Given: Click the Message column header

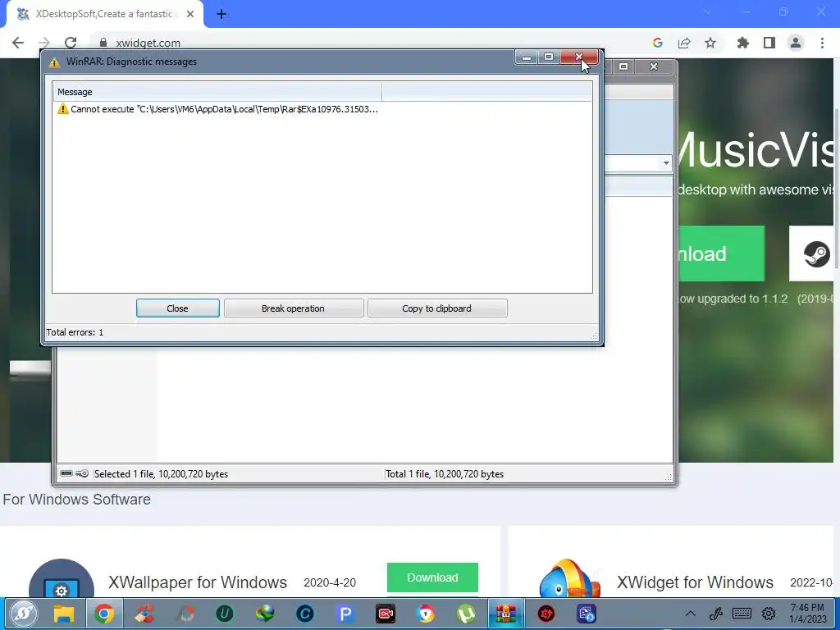Looking at the screenshot, I should (x=217, y=92).
